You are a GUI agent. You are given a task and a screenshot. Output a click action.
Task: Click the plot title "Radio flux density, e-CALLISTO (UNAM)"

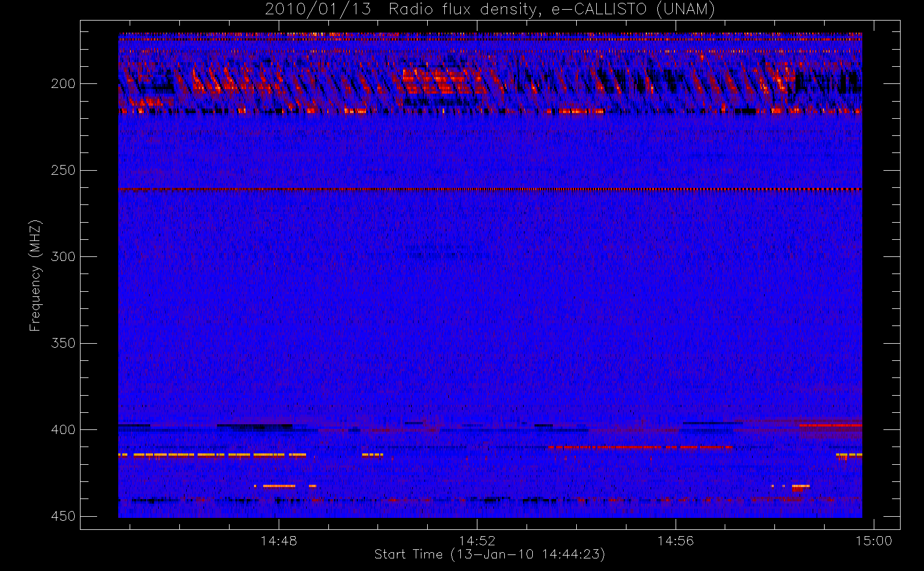(552, 10)
